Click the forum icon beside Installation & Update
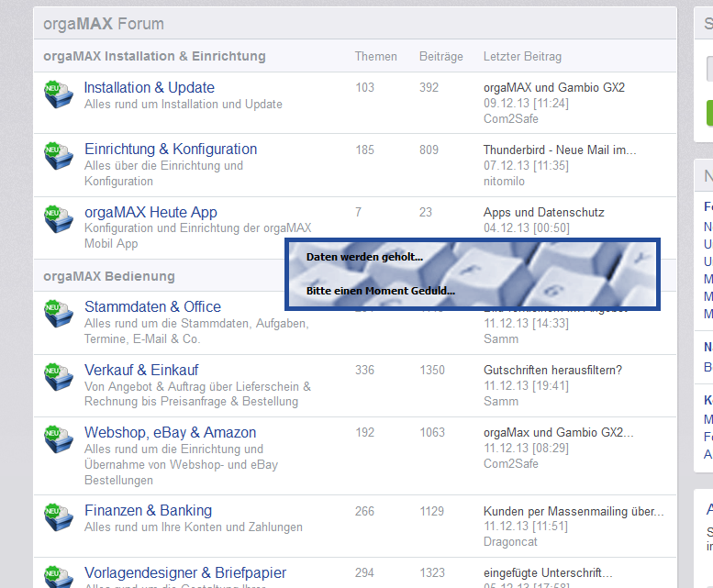This screenshot has height=588, width=713. coord(58,94)
